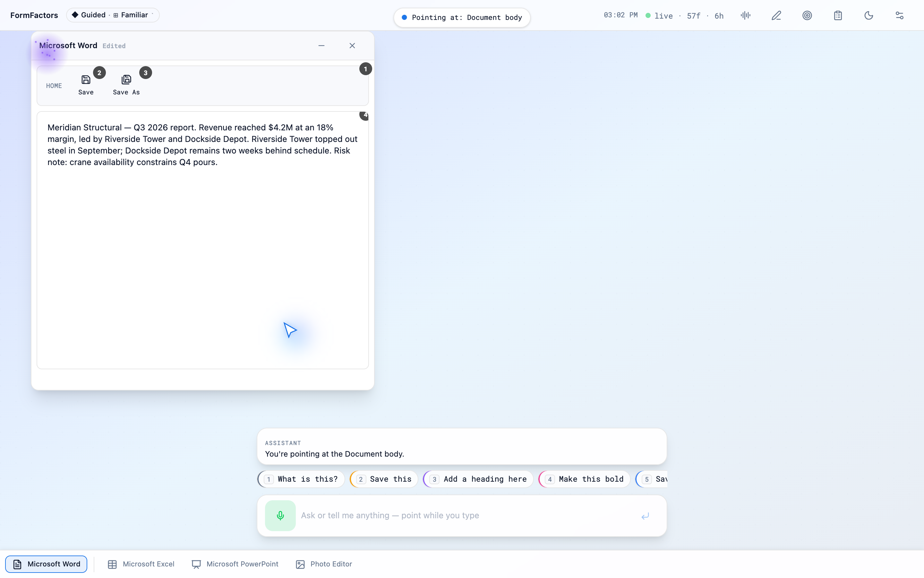Click the "Pointing at: Document body" pill
This screenshot has height=578, width=924.
tap(462, 18)
